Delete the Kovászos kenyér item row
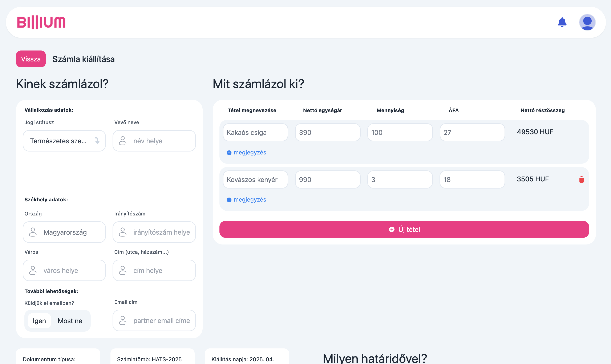Image resolution: width=611 pixels, height=364 pixels. [581, 179]
